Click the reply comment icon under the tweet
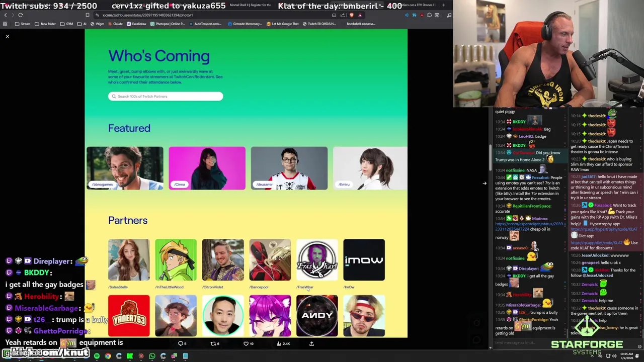This screenshot has width=644, height=362. pos(181,343)
